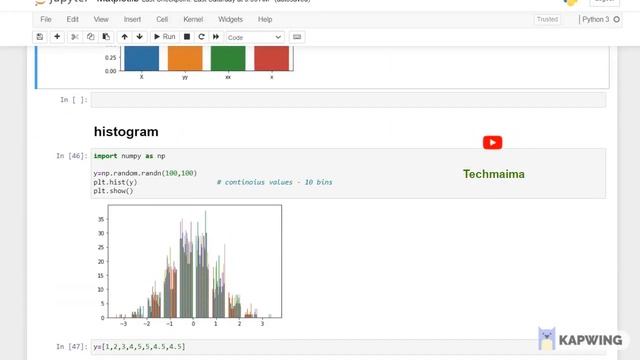The image size is (640, 360).
Task: Open the File menu
Action: tap(46, 19)
